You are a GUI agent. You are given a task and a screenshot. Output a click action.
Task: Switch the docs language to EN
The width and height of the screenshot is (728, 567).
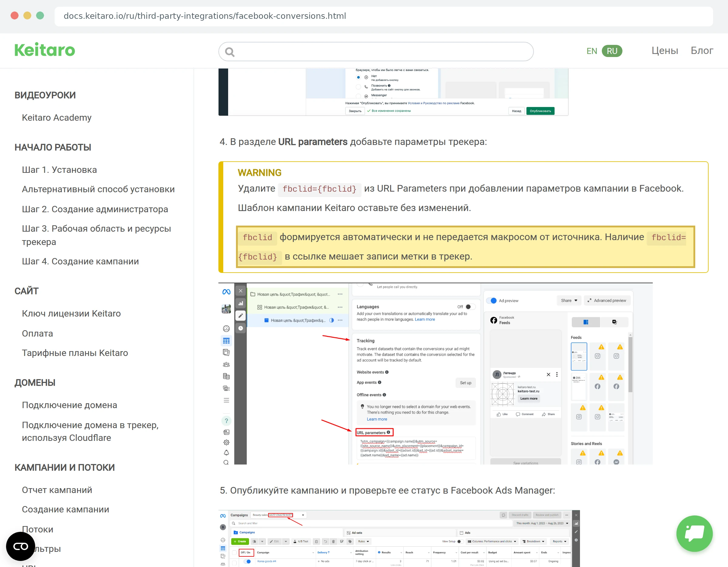(x=592, y=51)
